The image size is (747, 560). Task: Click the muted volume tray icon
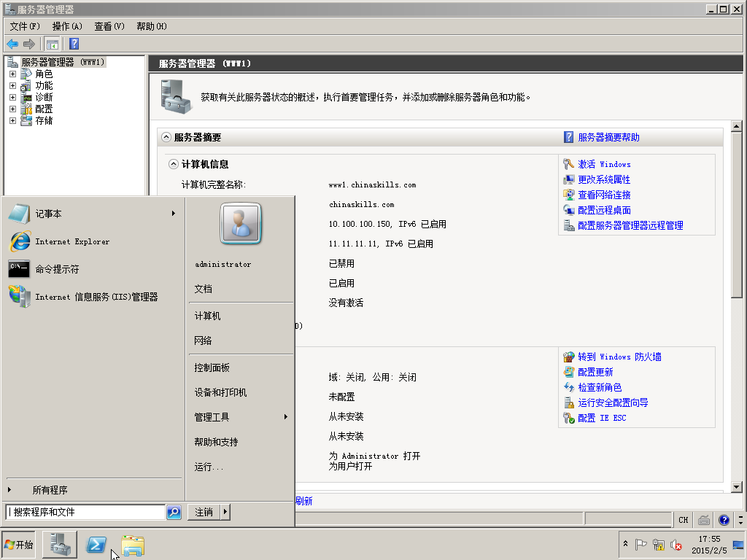(x=676, y=545)
